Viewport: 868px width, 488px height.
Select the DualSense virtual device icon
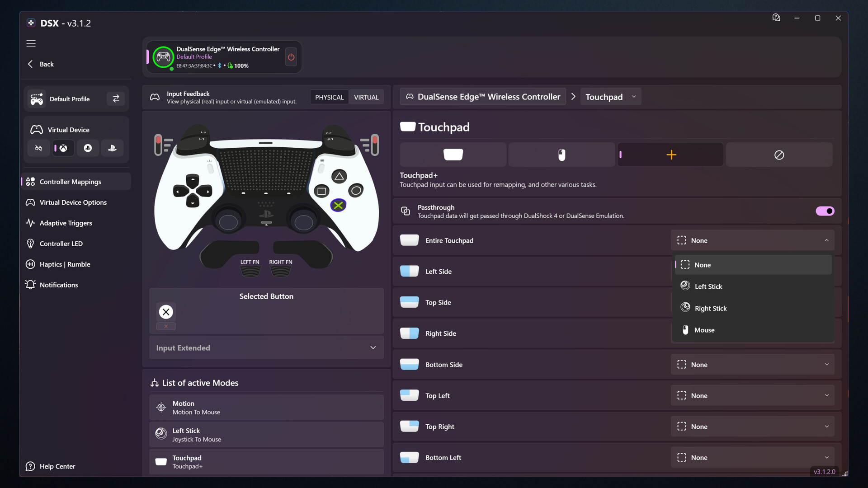[x=112, y=148]
